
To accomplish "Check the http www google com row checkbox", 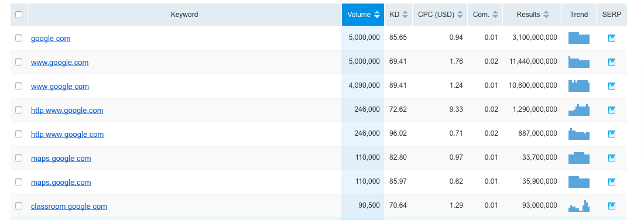I will coord(19,134).
